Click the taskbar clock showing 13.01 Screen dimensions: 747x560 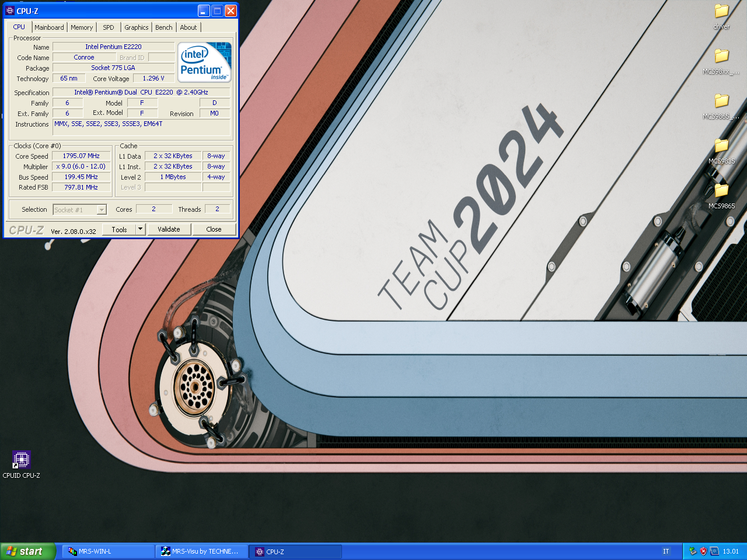coord(731,551)
